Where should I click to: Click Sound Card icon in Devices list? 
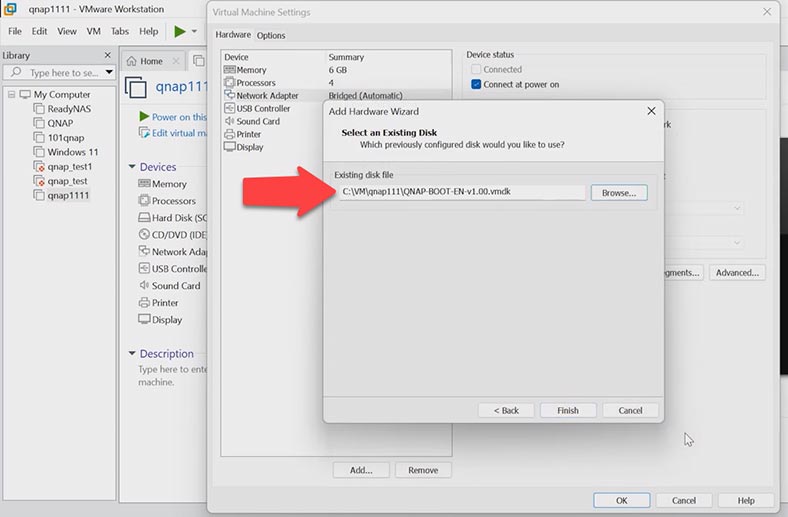click(x=144, y=285)
